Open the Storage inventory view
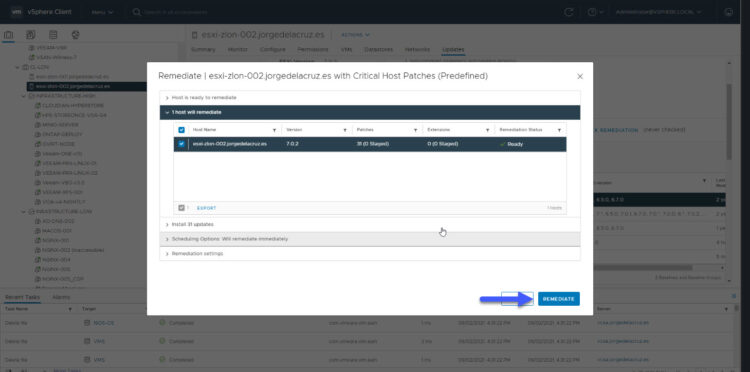 [53, 35]
